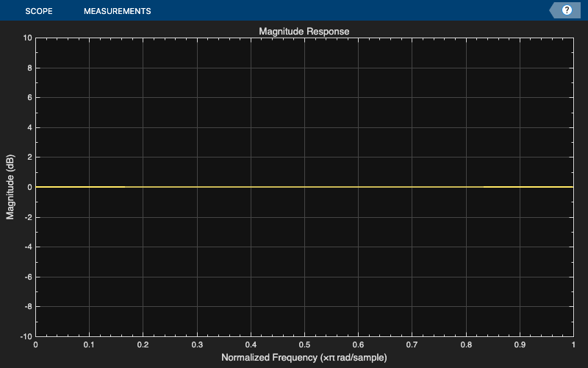Click the 0.7 x-axis tick label

(412, 344)
